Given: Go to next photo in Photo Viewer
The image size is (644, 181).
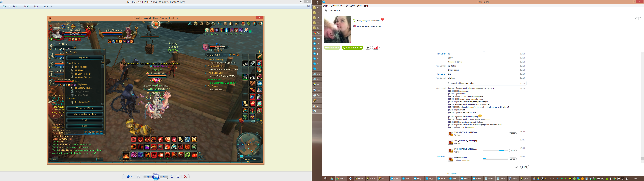Looking at the screenshot, I should 164,177.
